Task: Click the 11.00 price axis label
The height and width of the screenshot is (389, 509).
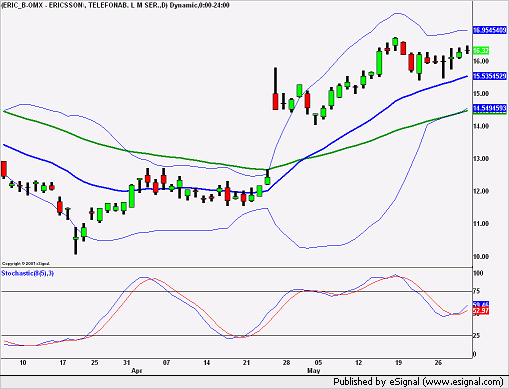Action: pos(481,224)
